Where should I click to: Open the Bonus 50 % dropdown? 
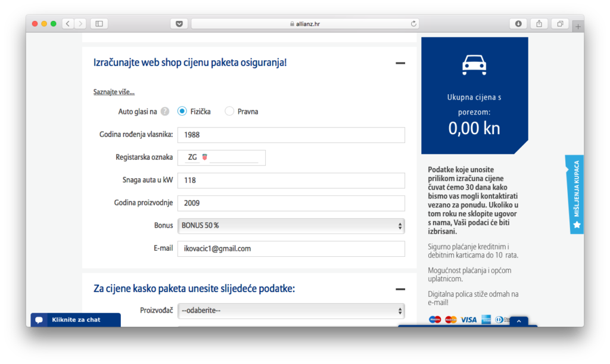click(x=291, y=226)
